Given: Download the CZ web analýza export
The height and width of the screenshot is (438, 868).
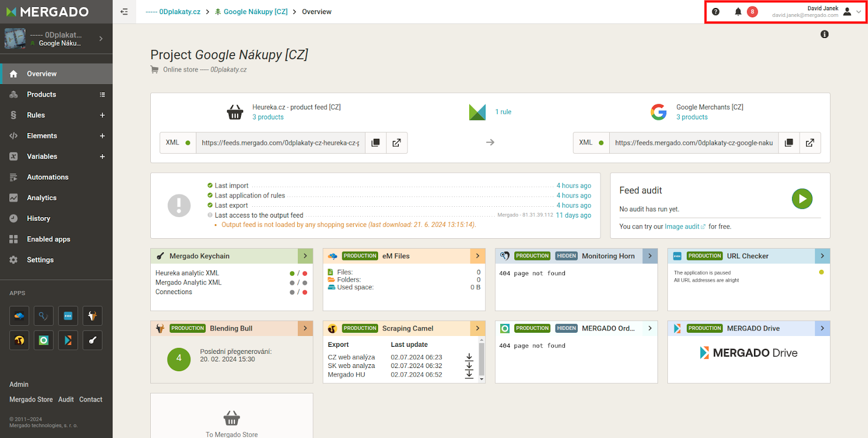Looking at the screenshot, I should click(469, 357).
